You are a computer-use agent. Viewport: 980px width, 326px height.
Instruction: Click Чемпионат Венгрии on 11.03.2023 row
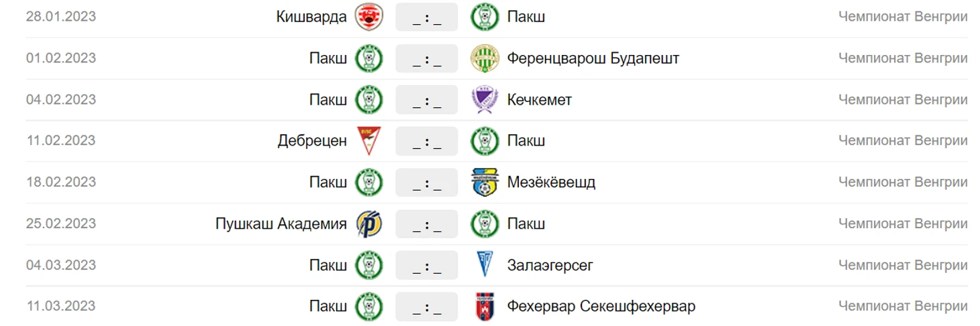click(x=903, y=307)
